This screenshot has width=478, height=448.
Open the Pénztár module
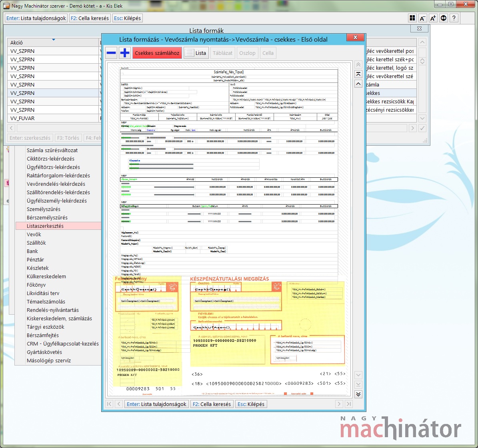[x=35, y=259]
